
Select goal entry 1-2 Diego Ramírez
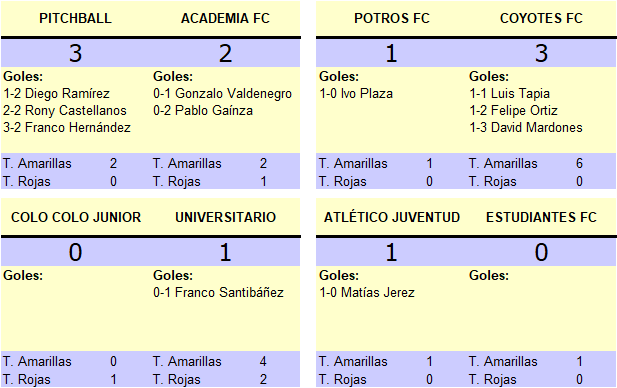coord(56,94)
